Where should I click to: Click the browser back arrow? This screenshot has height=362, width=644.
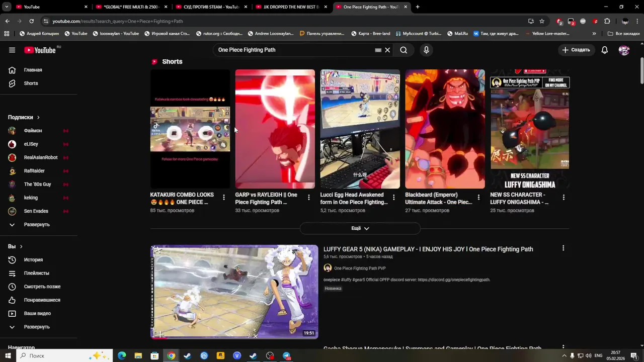pyautogui.click(x=7, y=21)
